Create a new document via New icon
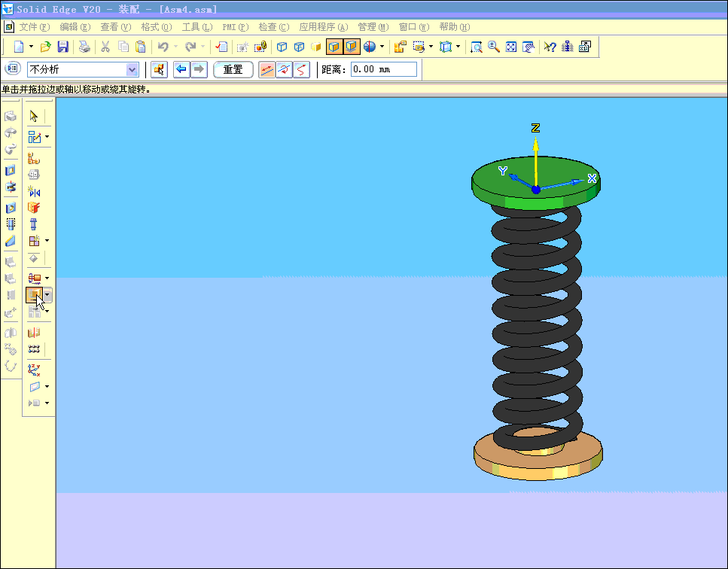Screen dimensions: 728x569 tap(19, 47)
